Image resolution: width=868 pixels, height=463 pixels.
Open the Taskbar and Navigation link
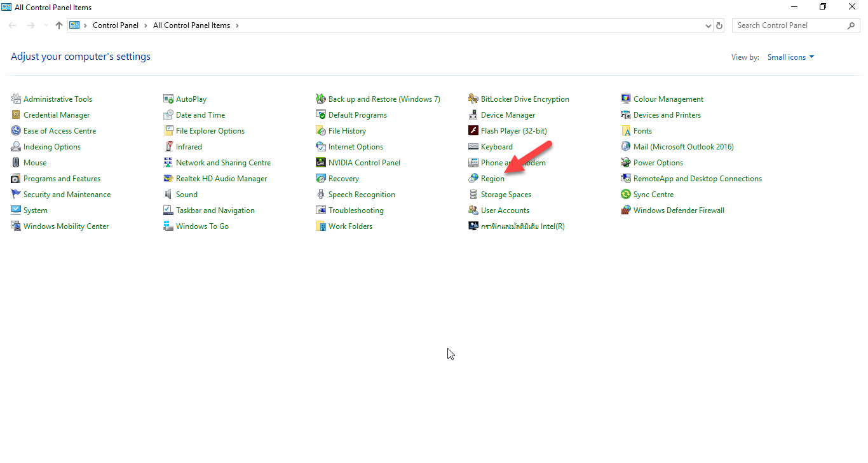tap(215, 210)
